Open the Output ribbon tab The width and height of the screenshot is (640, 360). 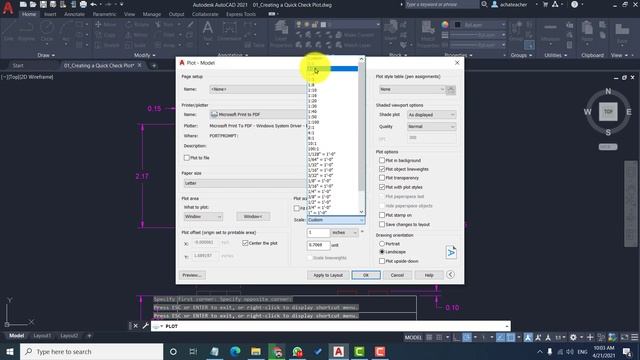tap(176, 14)
